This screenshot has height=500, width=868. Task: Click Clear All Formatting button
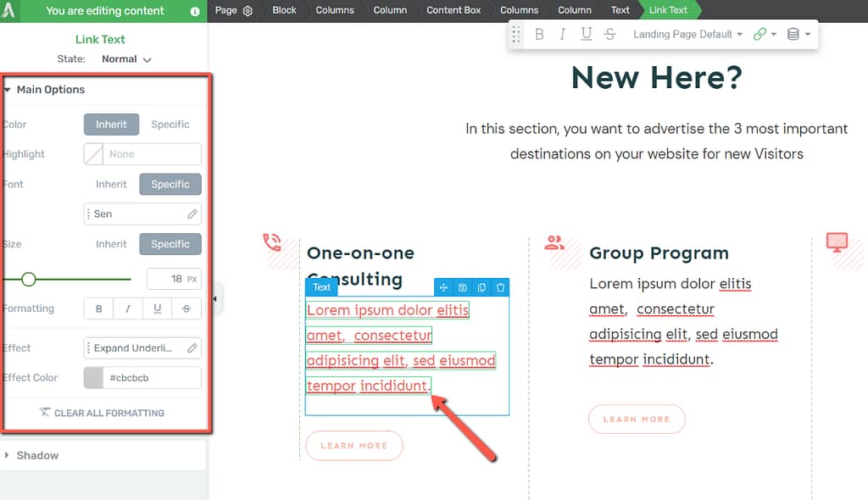(x=103, y=413)
